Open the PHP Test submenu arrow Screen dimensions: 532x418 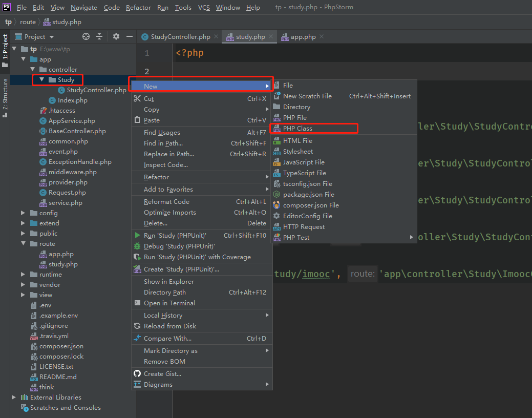click(x=411, y=237)
